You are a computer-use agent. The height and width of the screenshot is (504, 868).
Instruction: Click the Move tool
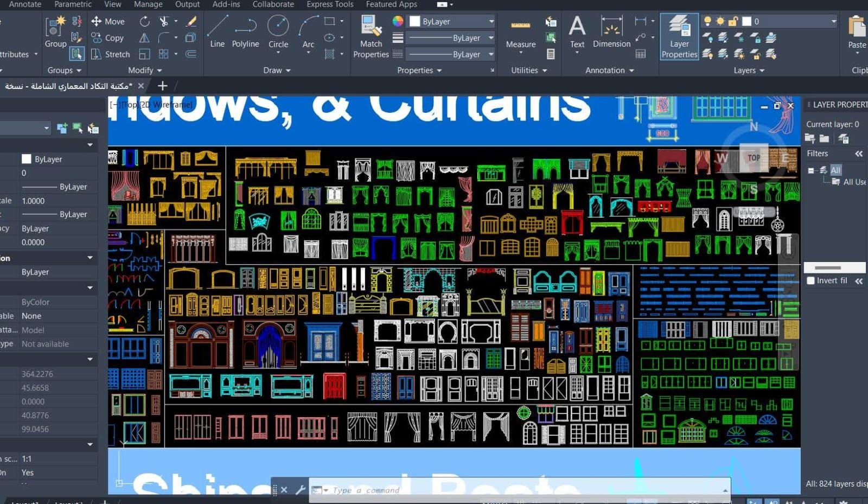[108, 21]
